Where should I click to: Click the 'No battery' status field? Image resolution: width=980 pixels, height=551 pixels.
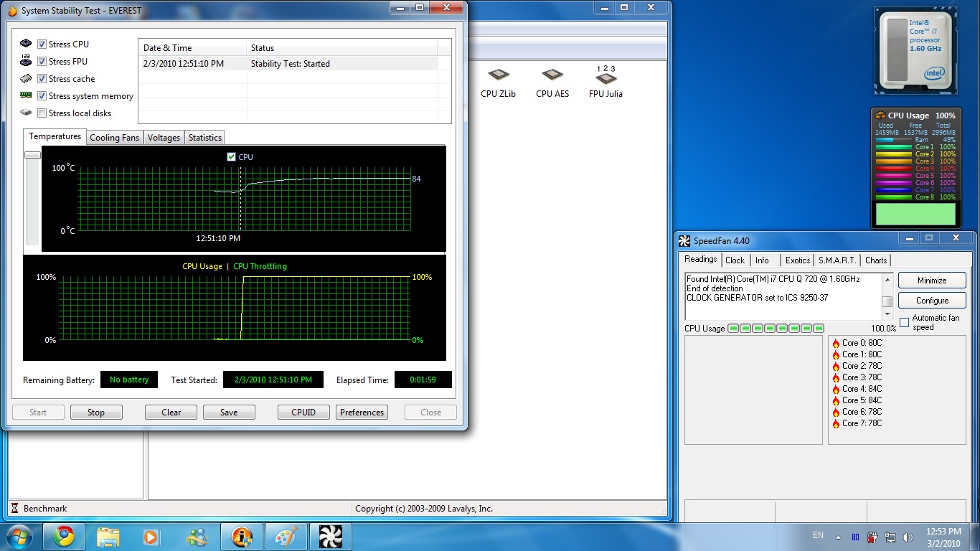coord(129,380)
